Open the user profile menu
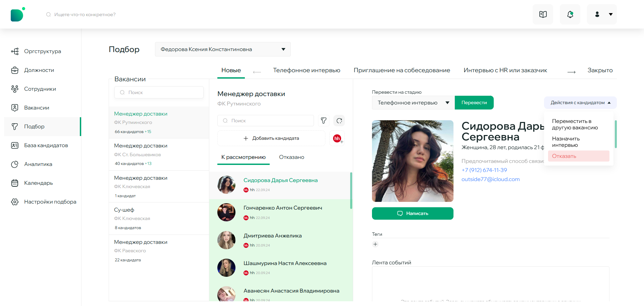Image resolution: width=644 pixels, height=306 pixels. coord(602,14)
